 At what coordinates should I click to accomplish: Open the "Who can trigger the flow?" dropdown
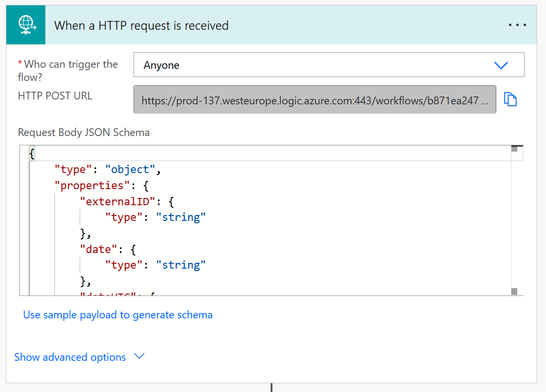click(329, 65)
